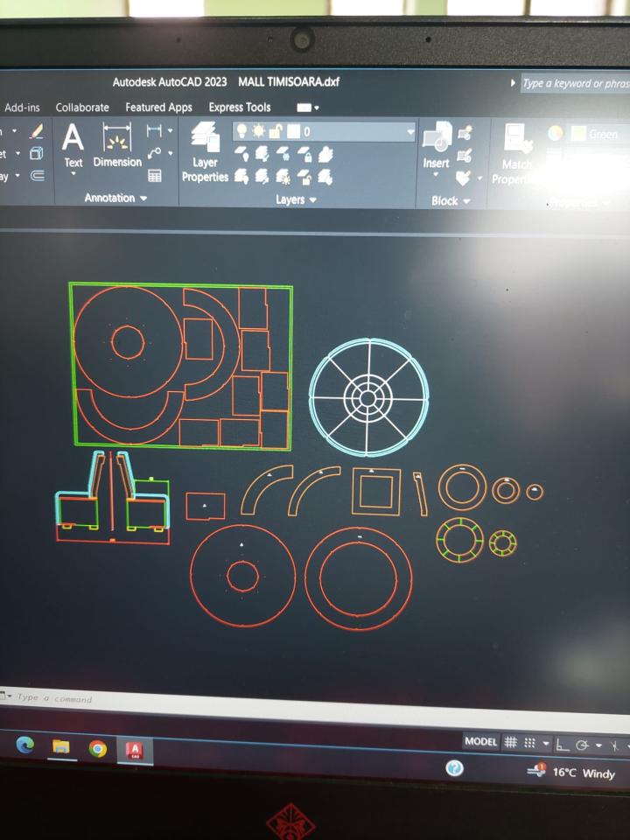Click the Offset tool icon
Screen dimensions: 630x840
(37, 175)
